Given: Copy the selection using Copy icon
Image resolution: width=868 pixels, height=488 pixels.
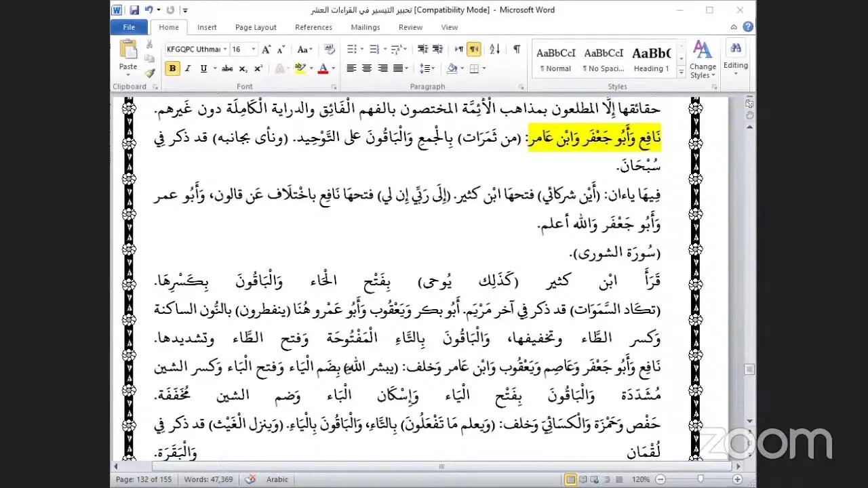Looking at the screenshot, I should click(149, 58).
